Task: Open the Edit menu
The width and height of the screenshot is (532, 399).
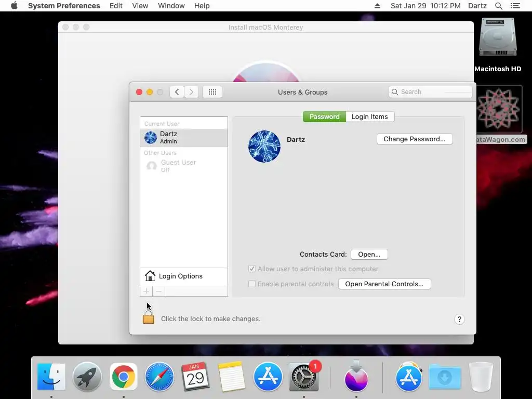Action: (116, 6)
